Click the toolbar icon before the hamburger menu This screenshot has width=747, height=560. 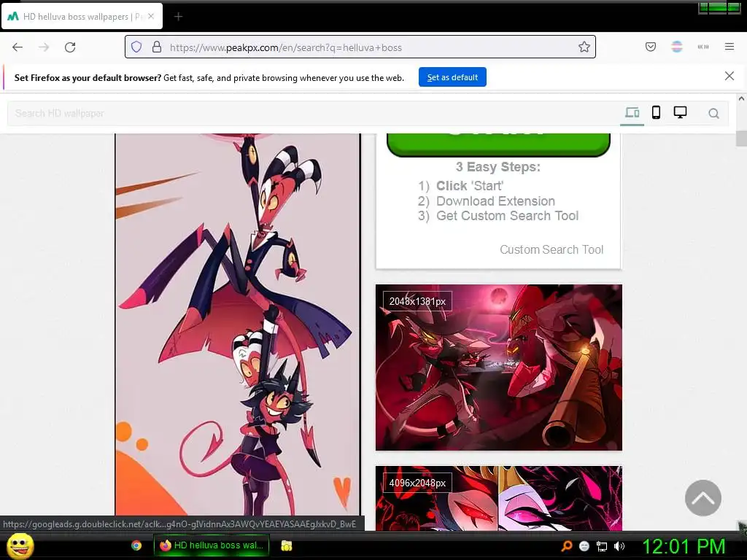point(703,47)
